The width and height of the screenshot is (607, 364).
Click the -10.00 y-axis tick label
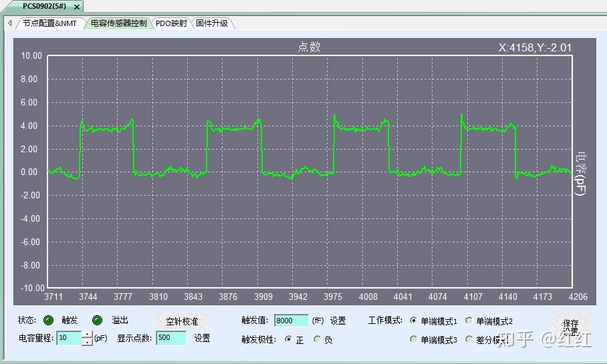tap(33, 288)
